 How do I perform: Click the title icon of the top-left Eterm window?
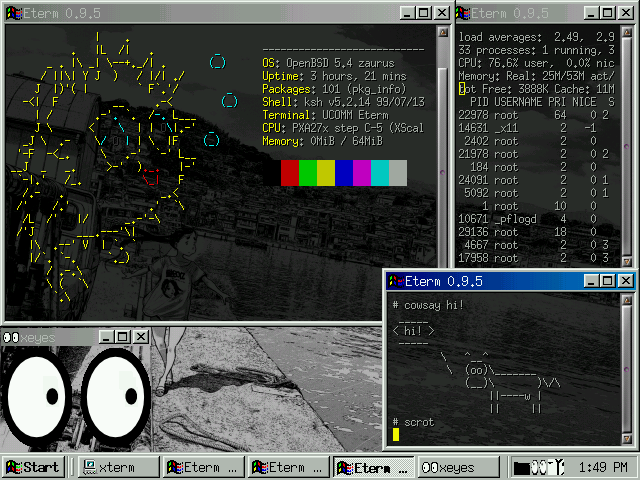[x=14, y=13]
